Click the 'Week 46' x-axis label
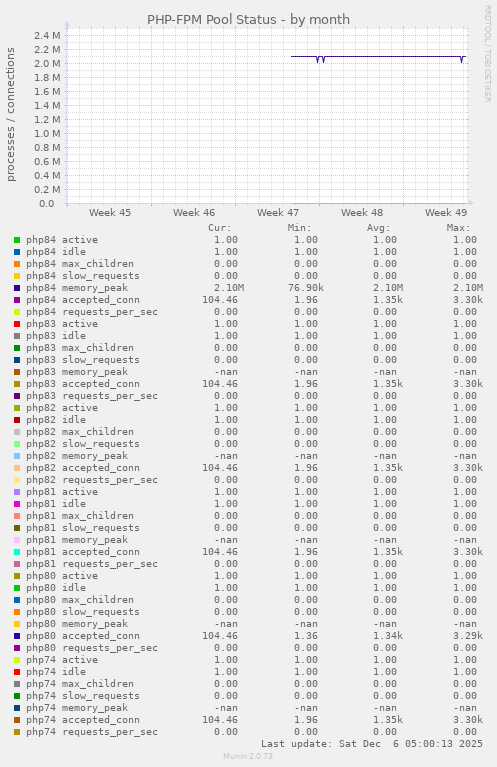This screenshot has width=497, height=767. 194,212
